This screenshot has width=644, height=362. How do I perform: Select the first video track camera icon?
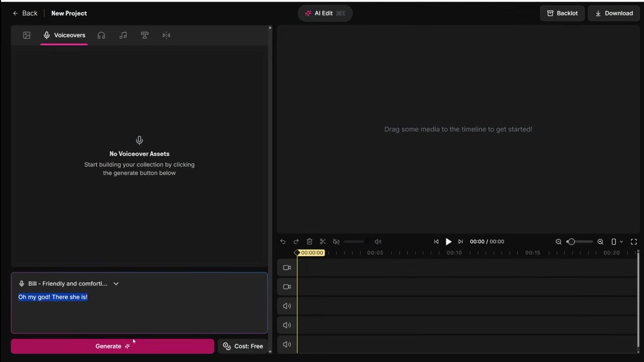[287, 267]
